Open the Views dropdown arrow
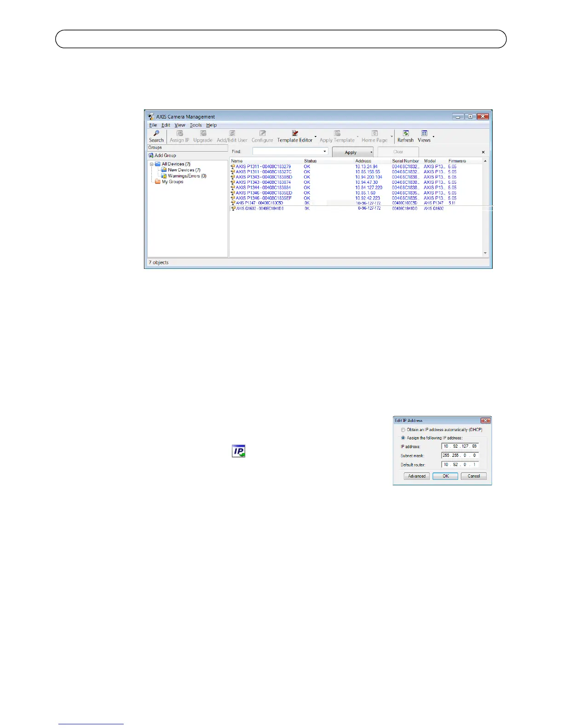Screen dimensions: 563x728 [x=433, y=136]
